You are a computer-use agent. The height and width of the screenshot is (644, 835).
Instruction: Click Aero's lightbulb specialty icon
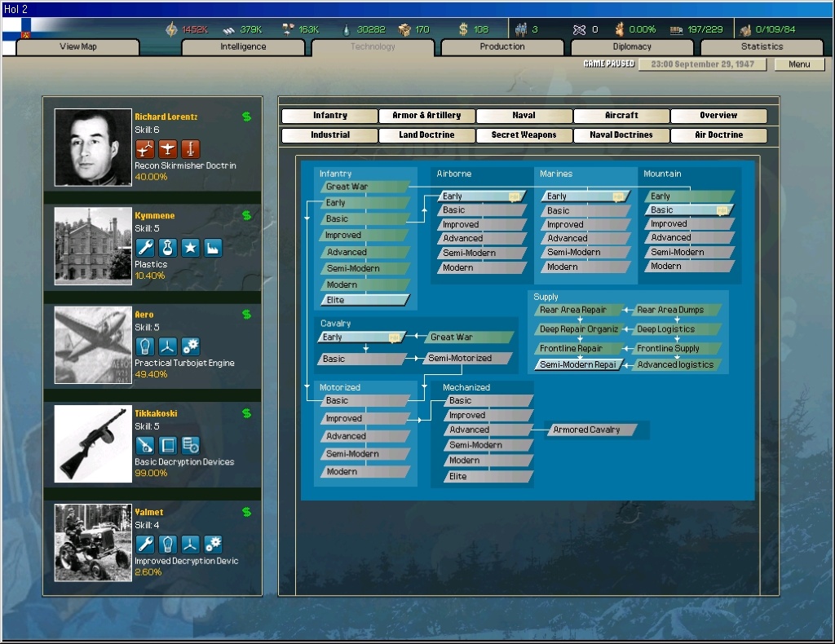(145, 346)
